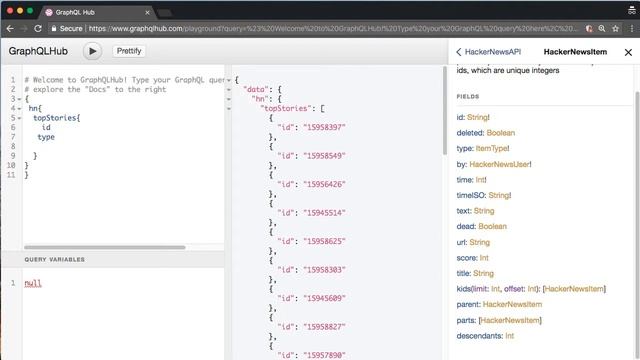Collapse line 5 topStories fold arrow
This screenshot has width=640, height=360.
[19, 118]
